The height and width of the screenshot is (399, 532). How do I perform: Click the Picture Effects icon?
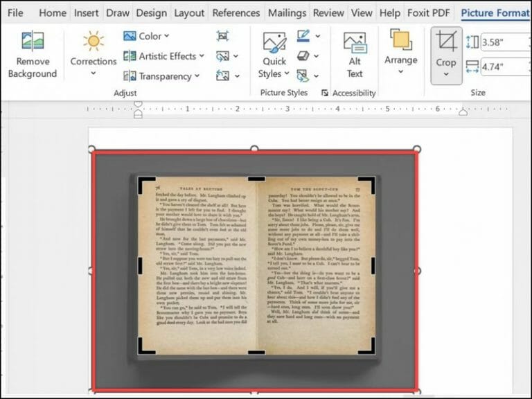click(x=303, y=56)
